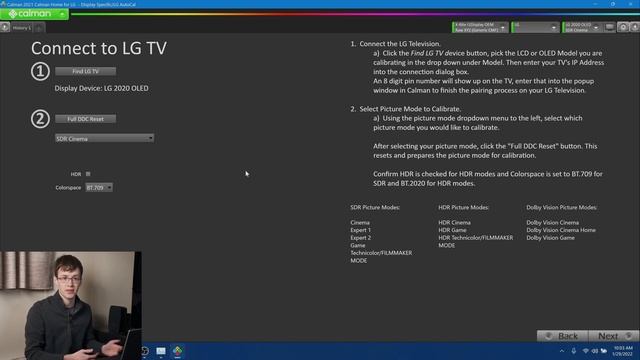Click the webcam video overlay
Image resolution: width=640 pixels, height=360 pixels.
71,305
